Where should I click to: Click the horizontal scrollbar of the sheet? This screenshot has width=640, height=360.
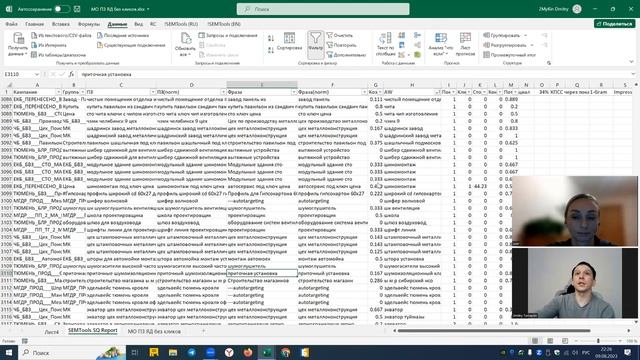[x=494, y=331]
